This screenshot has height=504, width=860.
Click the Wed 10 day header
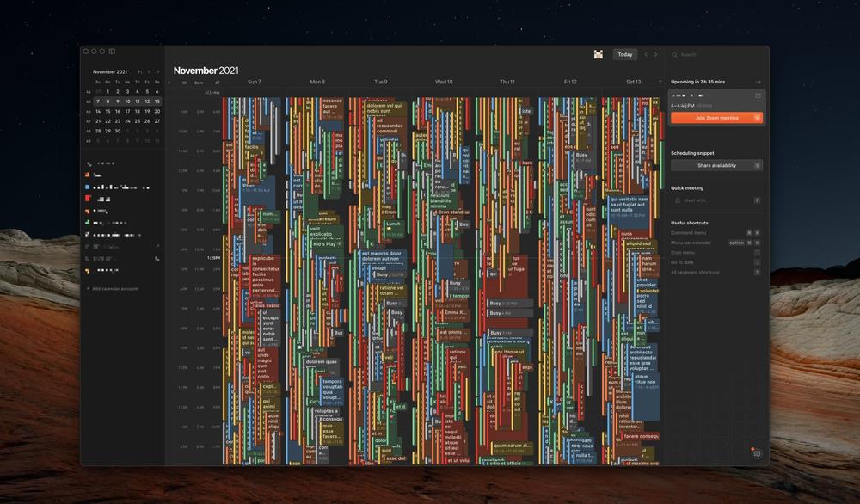point(444,82)
